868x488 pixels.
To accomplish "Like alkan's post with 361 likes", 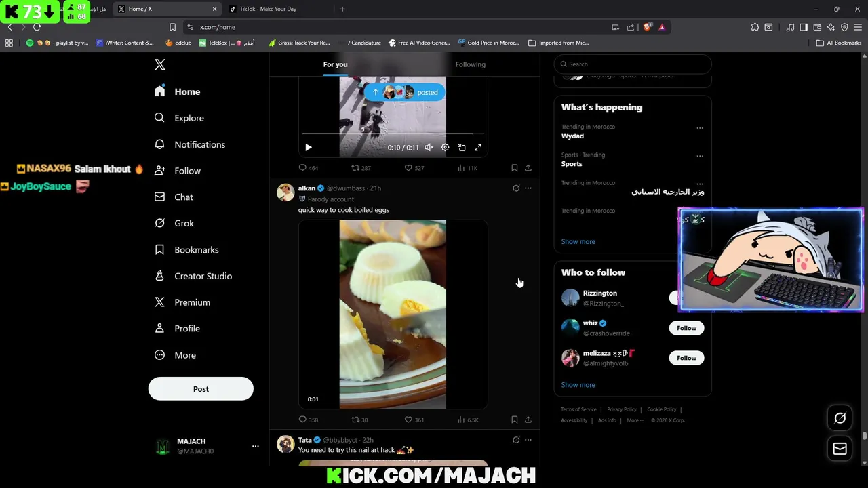I will pos(414,420).
